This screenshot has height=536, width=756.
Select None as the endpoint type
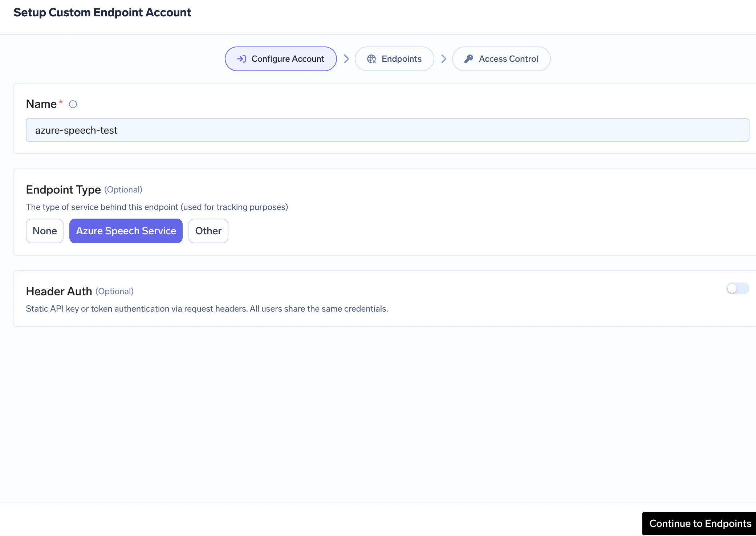pos(44,231)
